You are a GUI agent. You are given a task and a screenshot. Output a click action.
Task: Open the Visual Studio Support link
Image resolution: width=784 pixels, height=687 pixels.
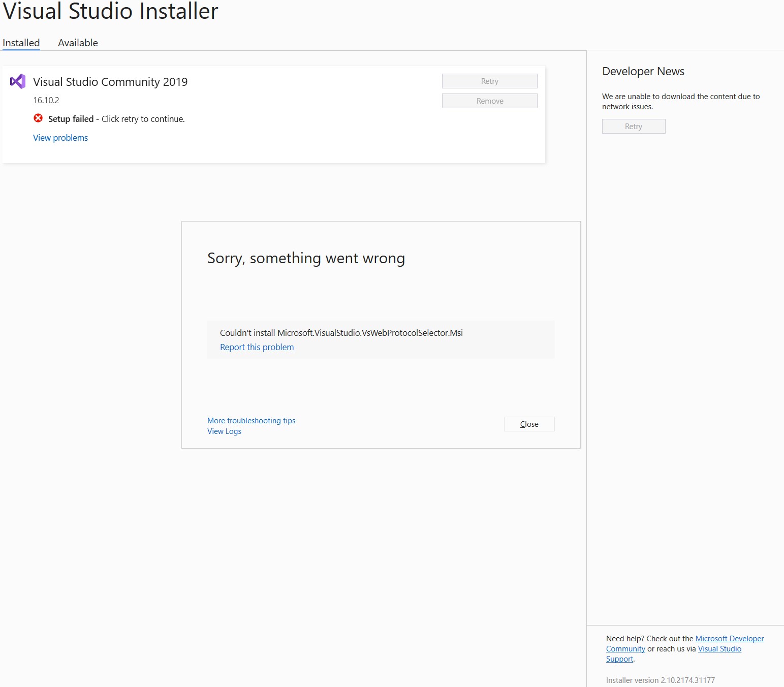719,649
